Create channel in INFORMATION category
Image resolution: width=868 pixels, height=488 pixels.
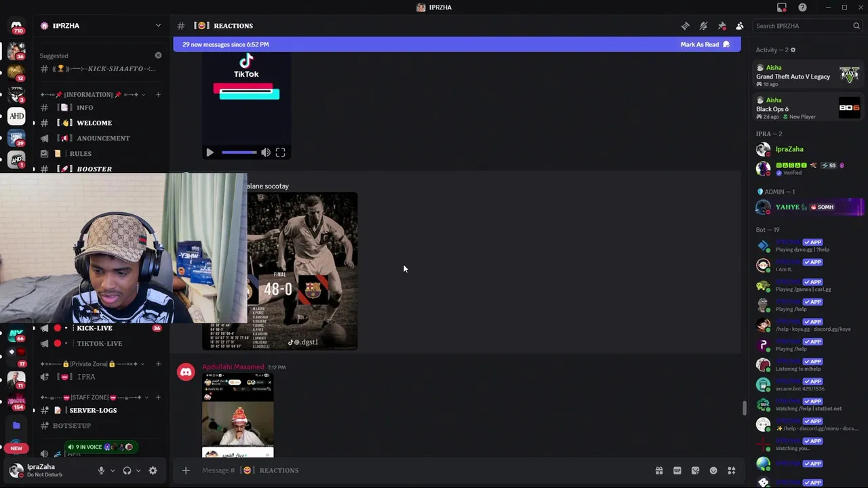click(158, 94)
